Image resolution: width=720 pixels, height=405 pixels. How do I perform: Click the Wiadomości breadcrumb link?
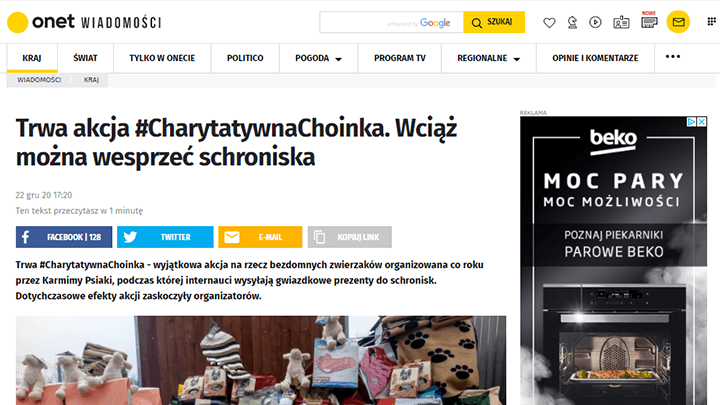pos(39,80)
